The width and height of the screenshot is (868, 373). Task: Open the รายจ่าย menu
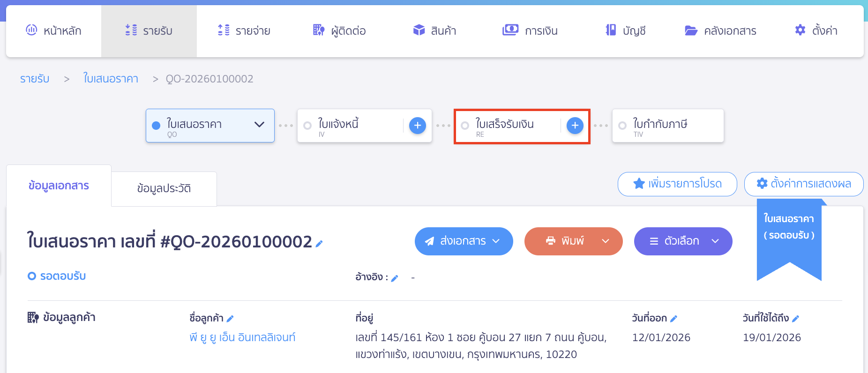click(244, 31)
